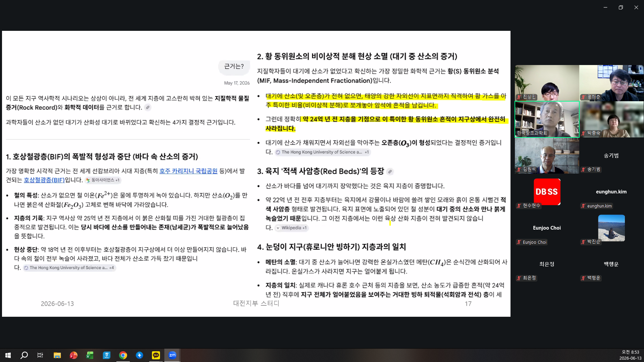Select 진상민 participant video tile
The height and width of the screenshot is (362, 644).
(x=547, y=83)
